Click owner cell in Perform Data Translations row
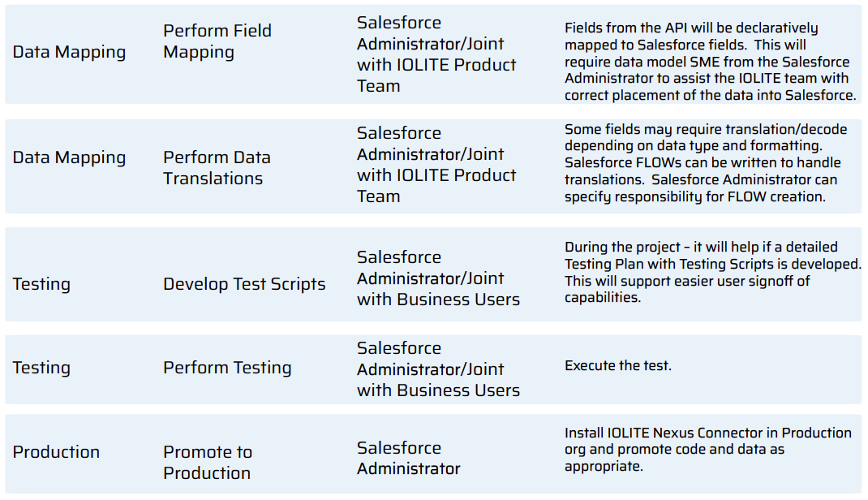The width and height of the screenshot is (868, 500). 436,165
